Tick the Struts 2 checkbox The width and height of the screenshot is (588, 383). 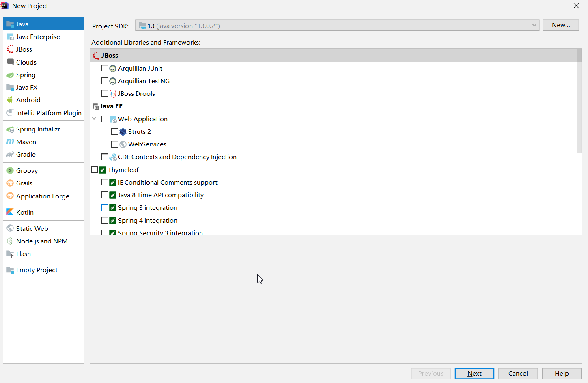point(114,131)
